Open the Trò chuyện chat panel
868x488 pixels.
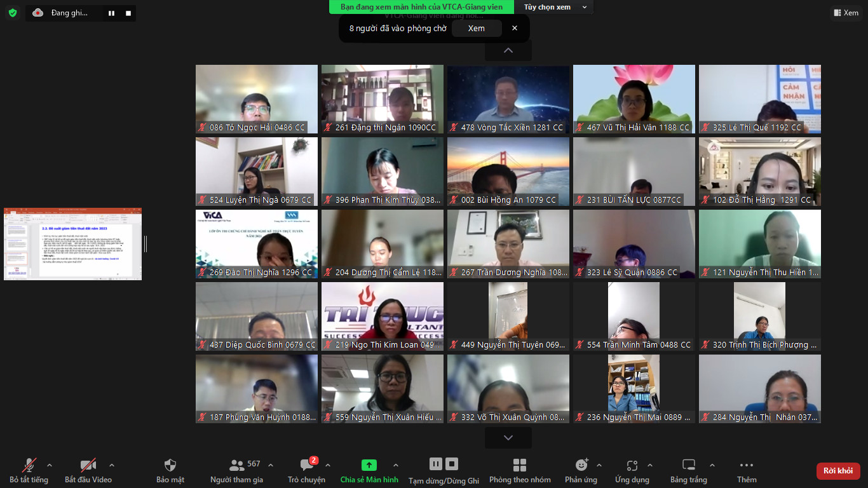(306, 471)
